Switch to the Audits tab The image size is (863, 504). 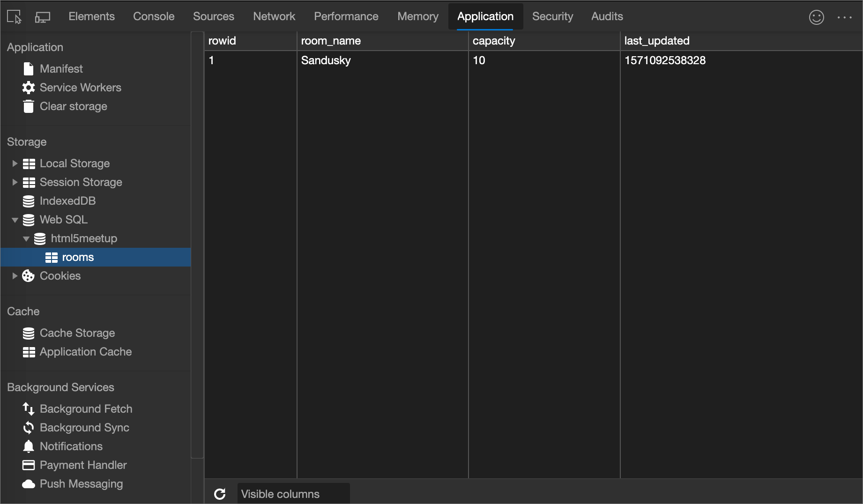pyautogui.click(x=607, y=16)
